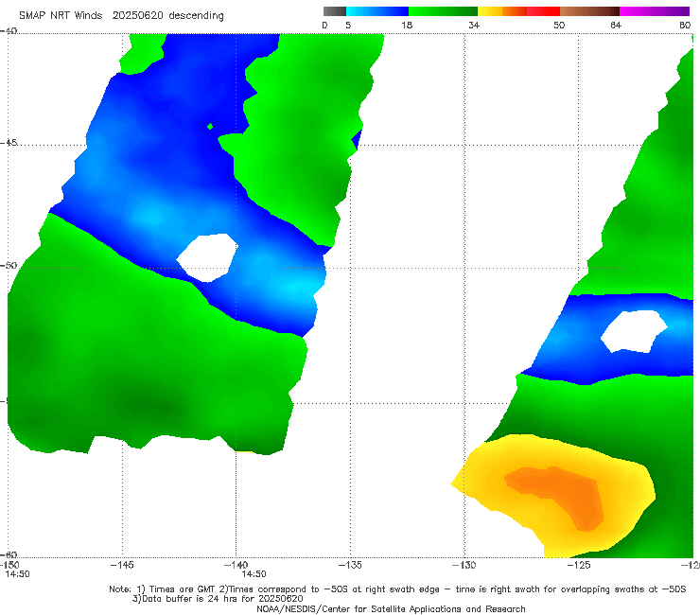Click the -135 longitude axis label
The height and width of the screenshot is (615, 700).
pyautogui.click(x=350, y=565)
